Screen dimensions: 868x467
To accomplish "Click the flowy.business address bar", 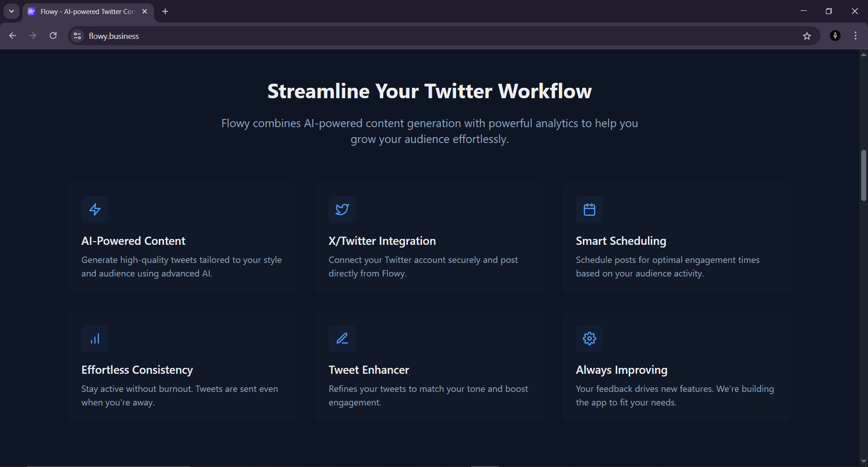I will click(443, 36).
